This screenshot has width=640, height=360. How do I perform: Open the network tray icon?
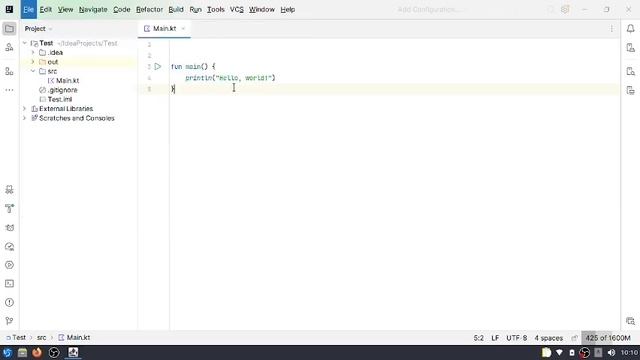pyautogui.click(x=560, y=352)
